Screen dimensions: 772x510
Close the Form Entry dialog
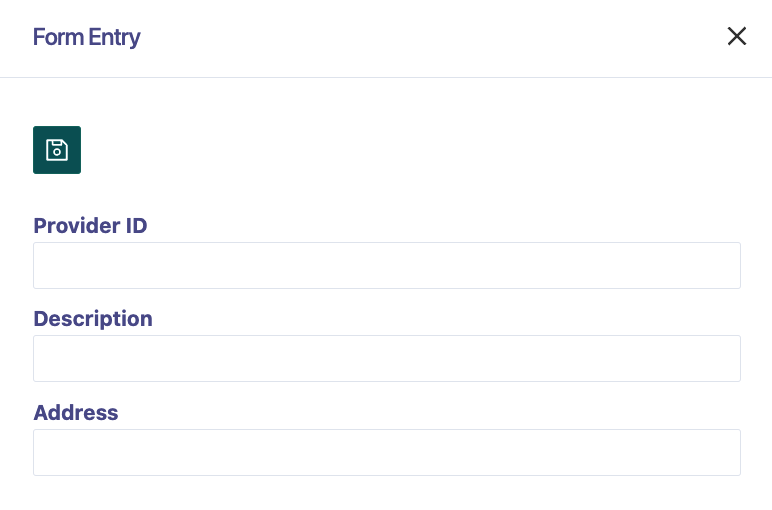pyautogui.click(x=737, y=37)
